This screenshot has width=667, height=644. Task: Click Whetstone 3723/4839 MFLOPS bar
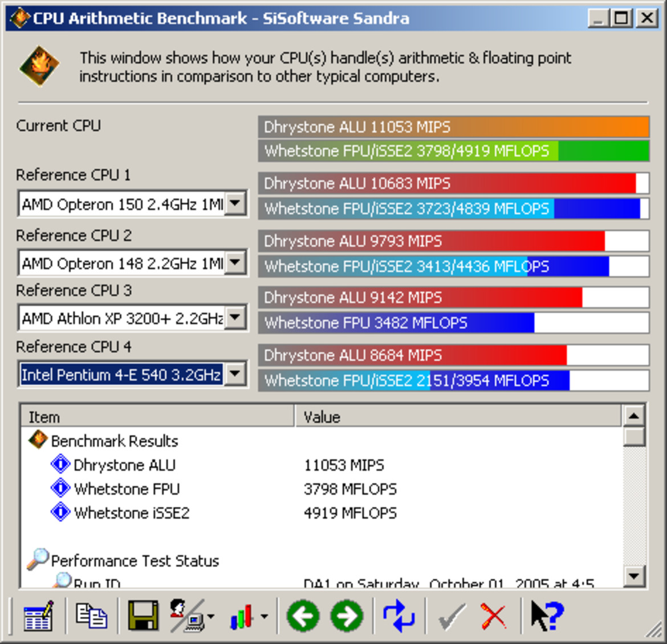[453, 209]
